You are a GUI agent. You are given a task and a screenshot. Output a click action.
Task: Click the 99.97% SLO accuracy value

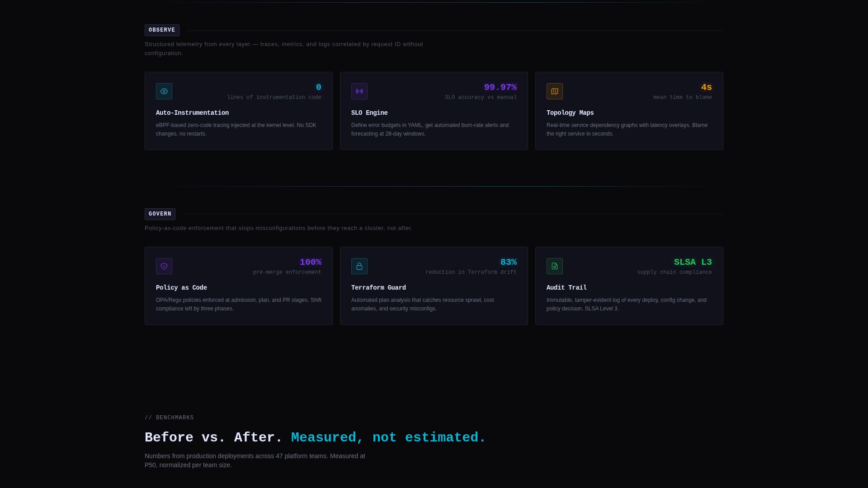500,87
